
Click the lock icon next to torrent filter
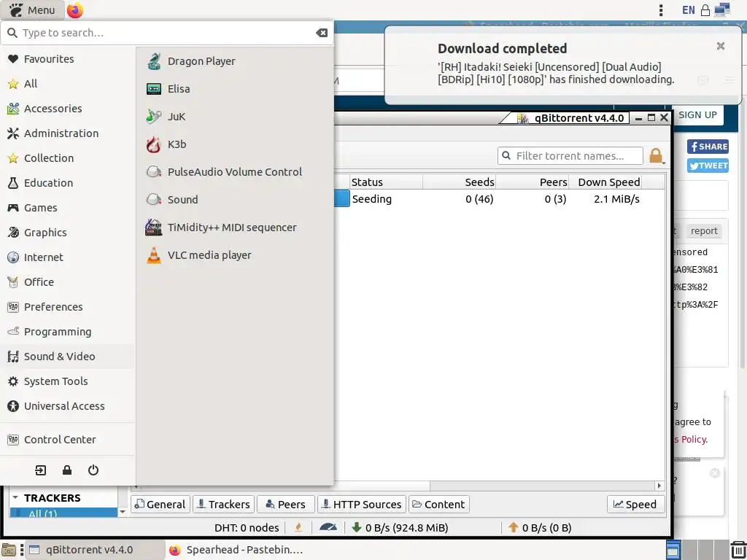656,156
